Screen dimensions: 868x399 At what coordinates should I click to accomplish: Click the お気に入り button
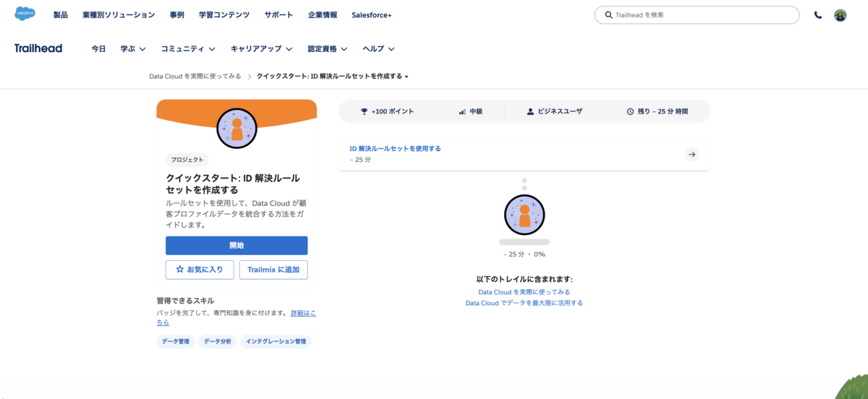pyautogui.click(x=200, y=270)
